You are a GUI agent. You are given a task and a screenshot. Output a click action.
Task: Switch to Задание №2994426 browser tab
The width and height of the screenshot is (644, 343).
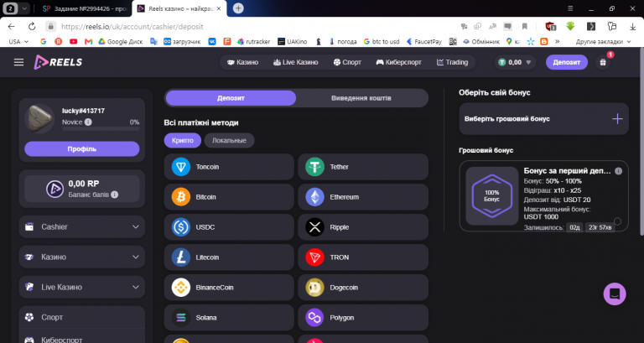coord(86,8)
